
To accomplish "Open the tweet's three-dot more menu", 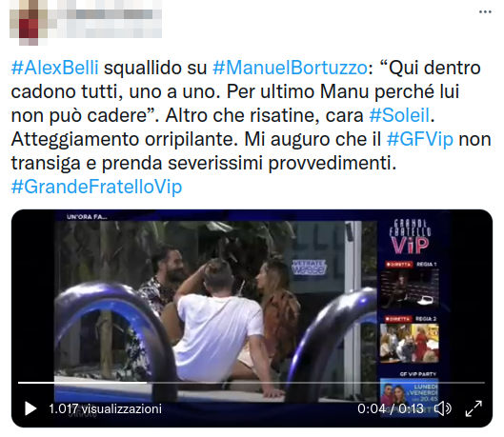I will point(485,11).
